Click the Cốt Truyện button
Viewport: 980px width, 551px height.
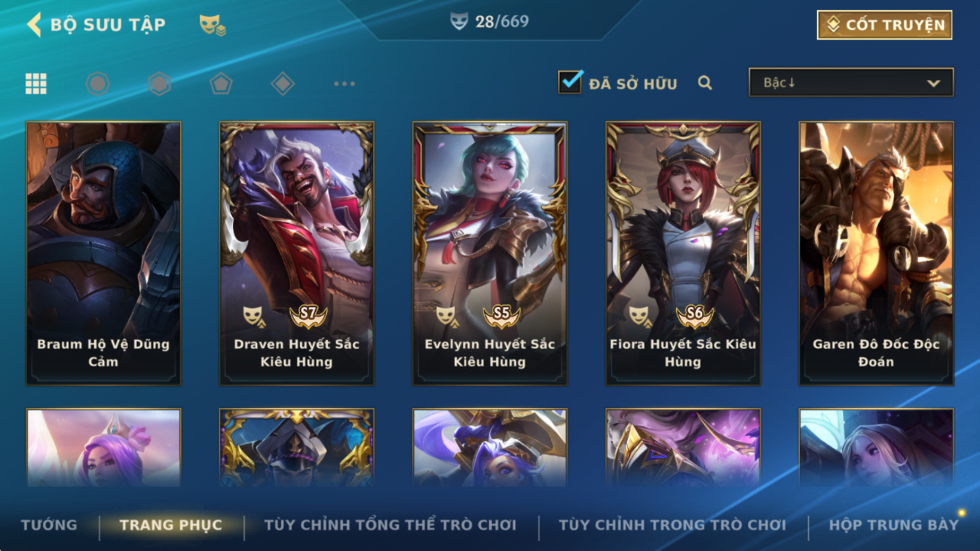(884, 25)
